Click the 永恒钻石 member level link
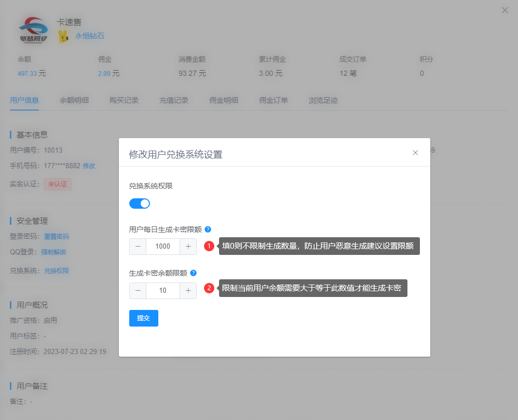This screenshot has width=518, height=420. pos(89,36)
